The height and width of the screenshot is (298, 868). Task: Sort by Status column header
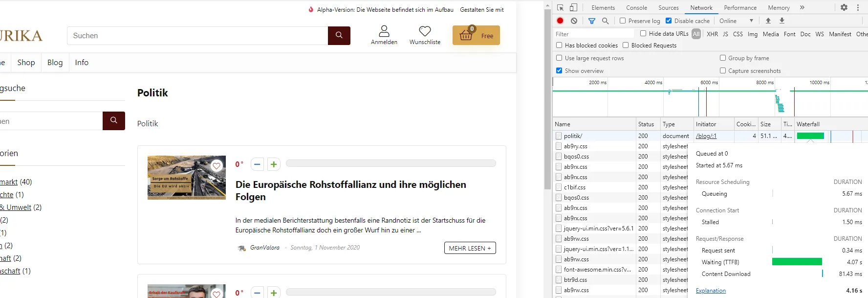pos(648,124)
